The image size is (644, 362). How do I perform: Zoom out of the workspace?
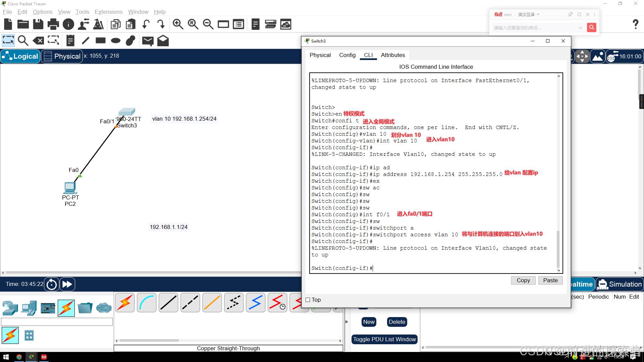coord(208,24)
